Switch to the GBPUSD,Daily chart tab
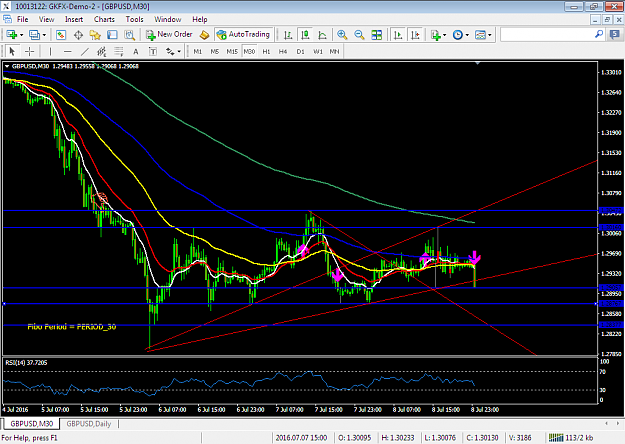The height and width of the screenshot is (444, 625). pyautogui.click(x=88, y=424)
